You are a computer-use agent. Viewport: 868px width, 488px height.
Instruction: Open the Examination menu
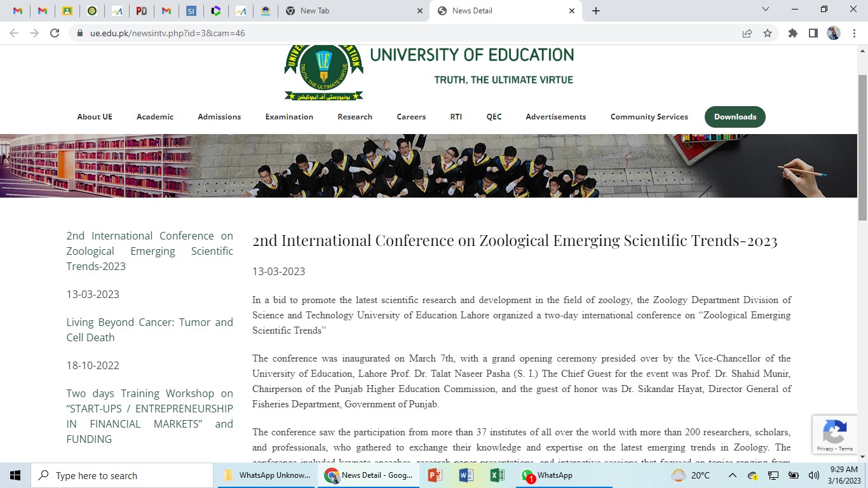289,117
